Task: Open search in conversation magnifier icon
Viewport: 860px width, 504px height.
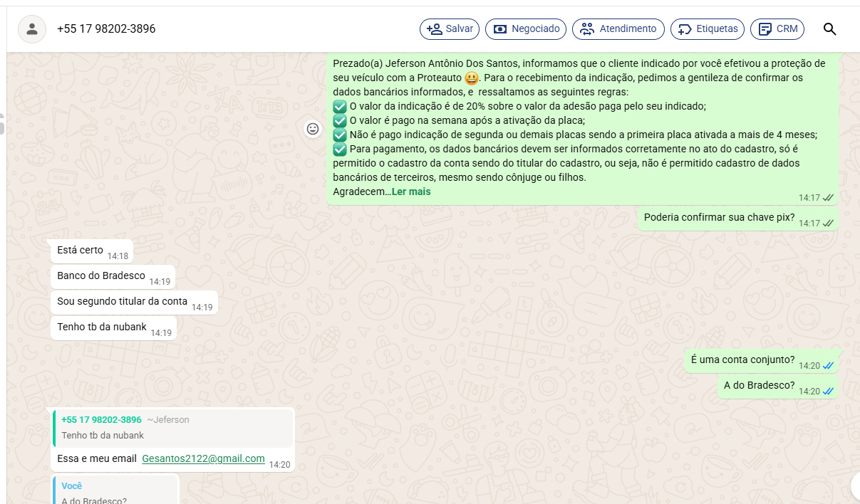Action: click(x=829, y=29)
